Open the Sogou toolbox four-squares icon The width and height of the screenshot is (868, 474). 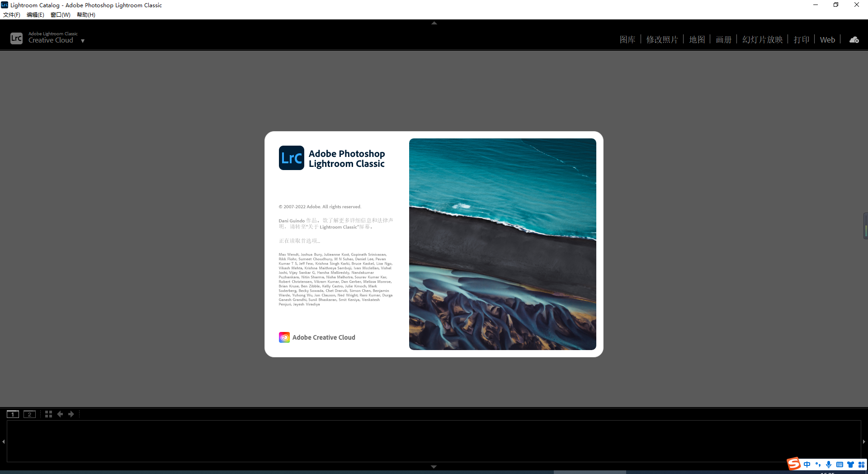coord(861,465)
